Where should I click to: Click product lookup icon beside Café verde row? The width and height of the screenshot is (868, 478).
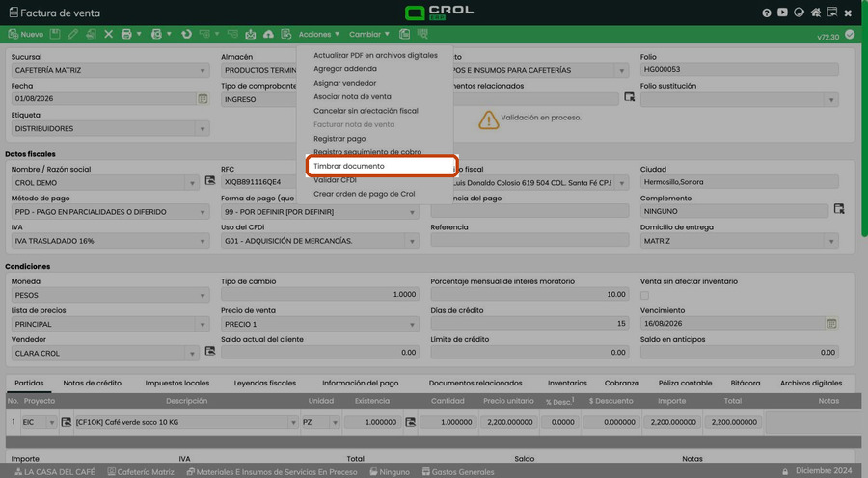66,422
